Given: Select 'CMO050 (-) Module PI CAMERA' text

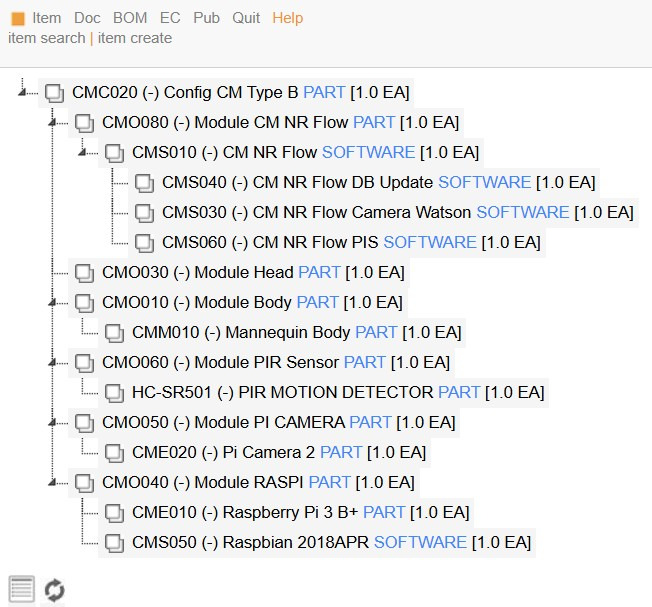Looking at the screenshot, I should coord(223,422).
